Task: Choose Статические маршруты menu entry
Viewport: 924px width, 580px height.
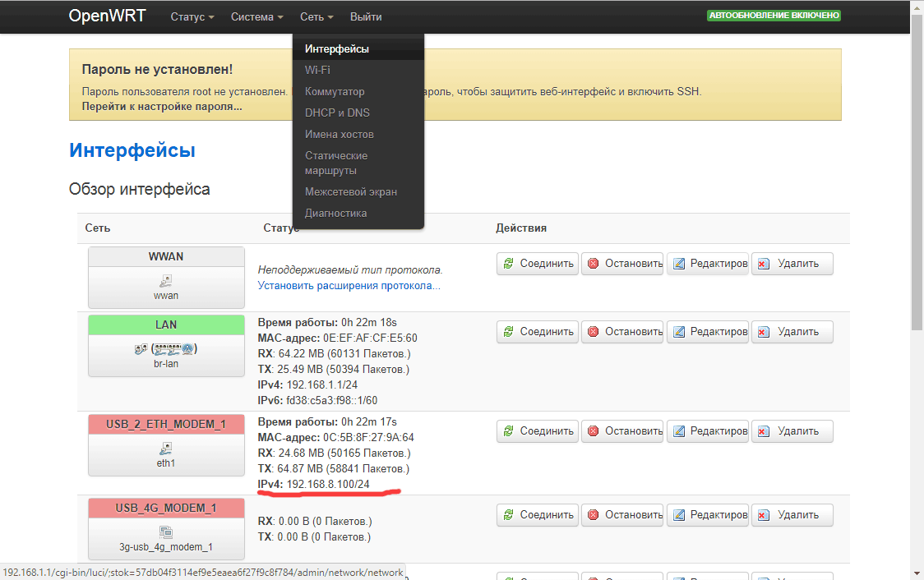Action: click(358, 163)
